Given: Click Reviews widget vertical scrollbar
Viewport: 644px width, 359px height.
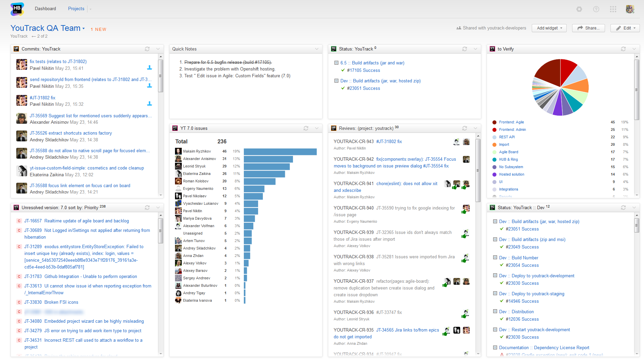Looking at the screenshot, I should tap(478, 171).
